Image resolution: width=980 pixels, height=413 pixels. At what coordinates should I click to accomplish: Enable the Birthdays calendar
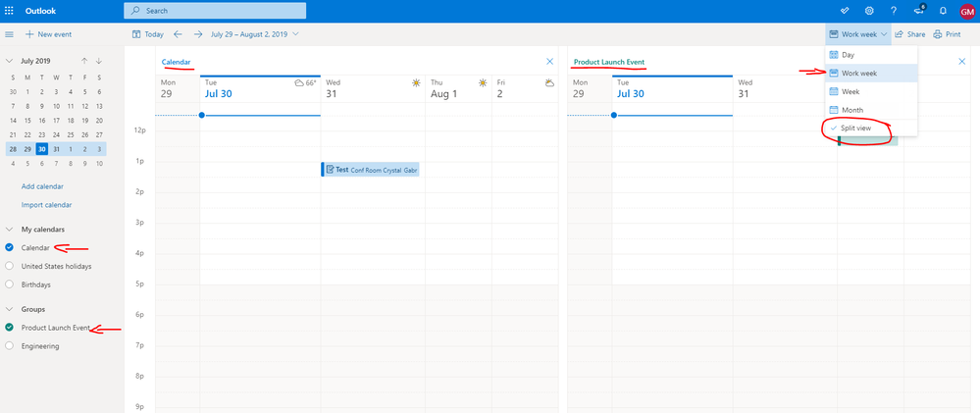(9, 284)
